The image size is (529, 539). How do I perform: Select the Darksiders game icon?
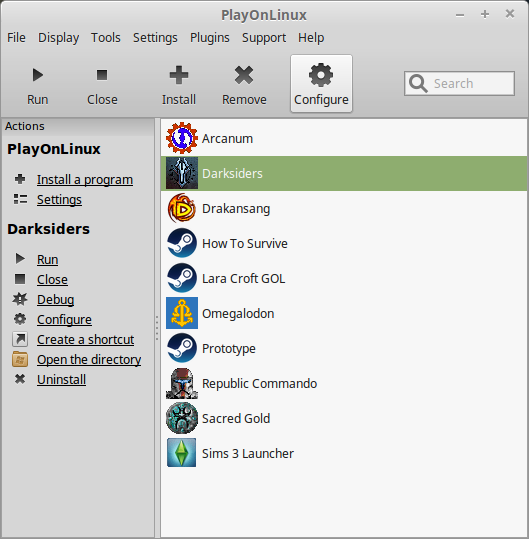pyautogui.click(x=182, y=173)
